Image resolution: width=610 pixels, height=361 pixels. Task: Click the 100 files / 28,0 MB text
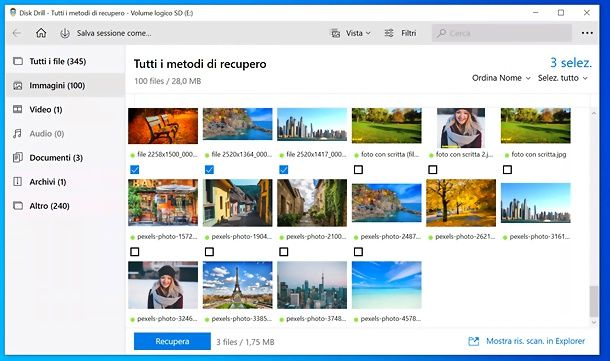pyautogui.click(x=168, y=81)
